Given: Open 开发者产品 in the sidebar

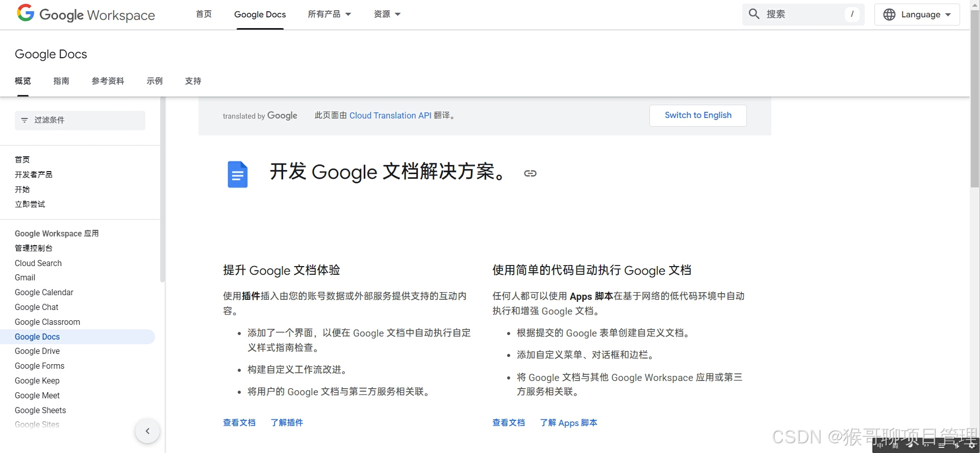Looking at the screenshot, I should (x=34, y=175).
